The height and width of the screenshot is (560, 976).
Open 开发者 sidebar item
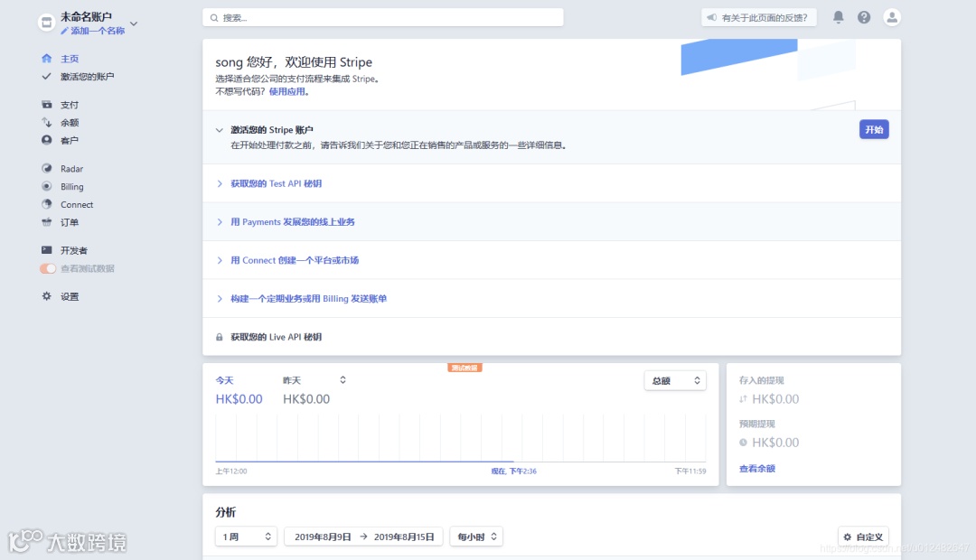pyautogui.click(x=73, y=250)
